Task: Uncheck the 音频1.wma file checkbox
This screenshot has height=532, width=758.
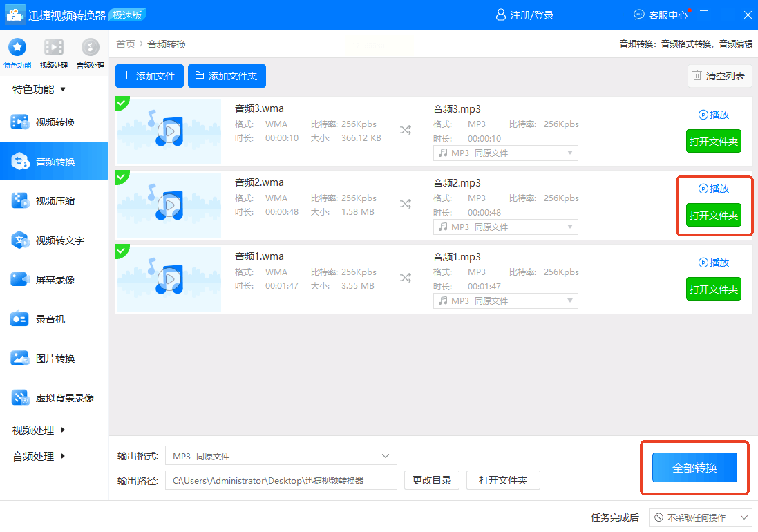Action: click(121, 250)
